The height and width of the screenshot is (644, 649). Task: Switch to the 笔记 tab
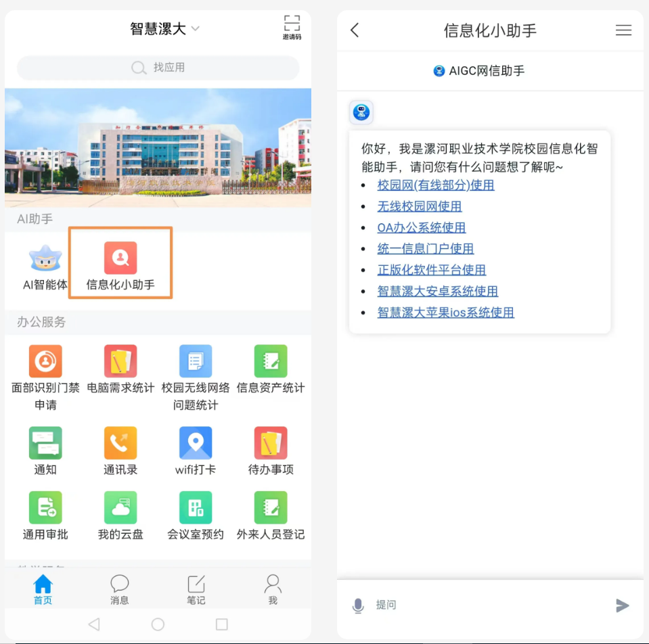click(x=196, y=589)
